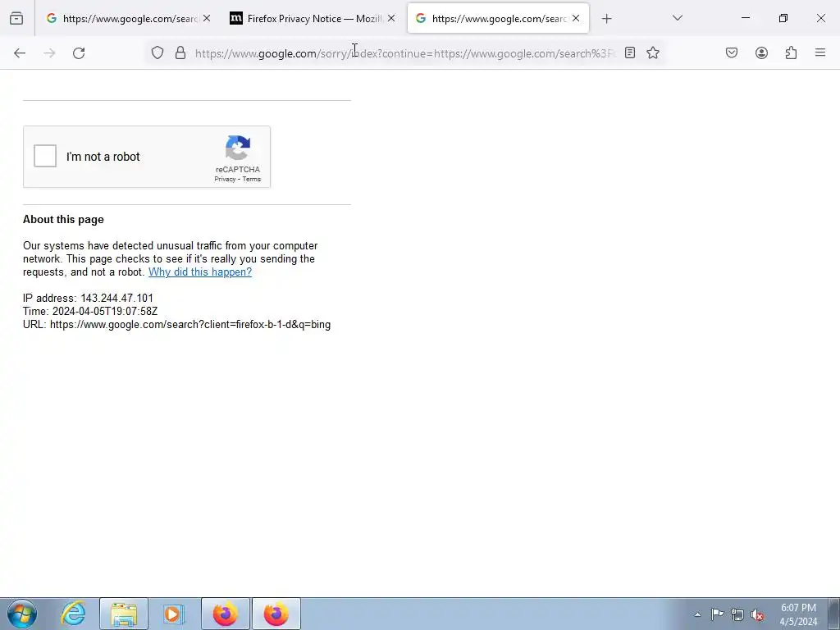Bookmark this page with the star icon
The width and height of the screenshot is (840, 630).
pos(652,52)
